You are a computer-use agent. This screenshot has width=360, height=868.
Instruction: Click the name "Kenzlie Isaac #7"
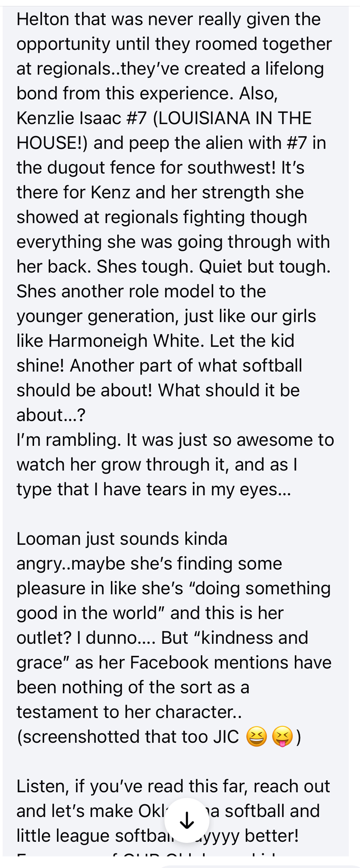(81, 118)
